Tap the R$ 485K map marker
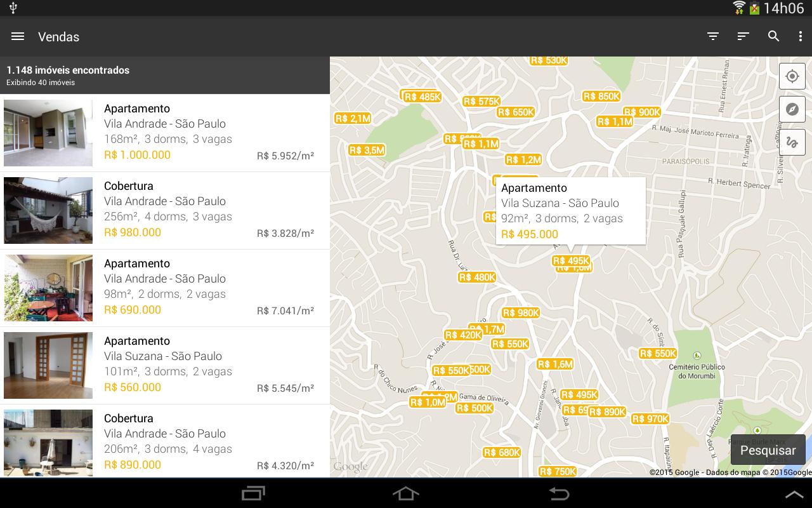Image resolution: width=812 pixels, height=508 pixels. 422,97
